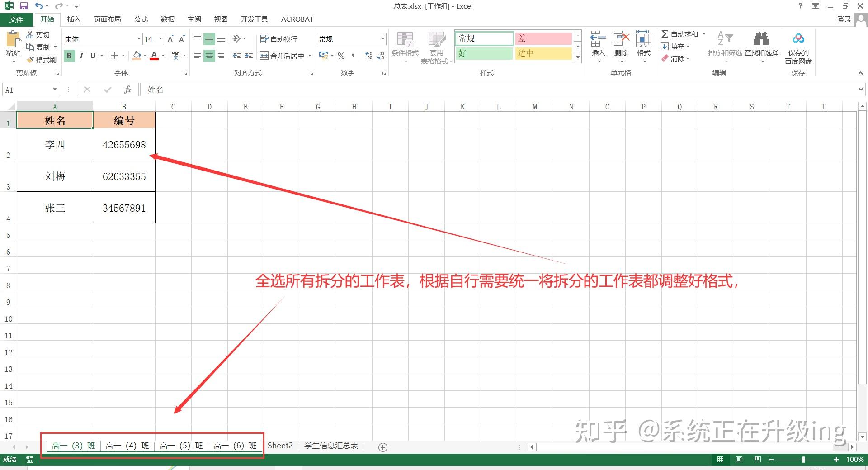Open the fill color dropdown arrow

pos(145,56)
